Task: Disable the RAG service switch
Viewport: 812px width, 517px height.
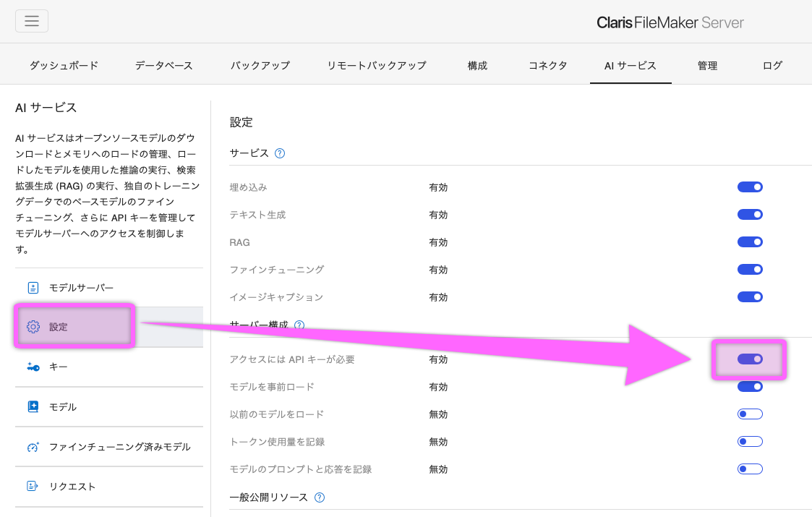Action: pos(750,242)
